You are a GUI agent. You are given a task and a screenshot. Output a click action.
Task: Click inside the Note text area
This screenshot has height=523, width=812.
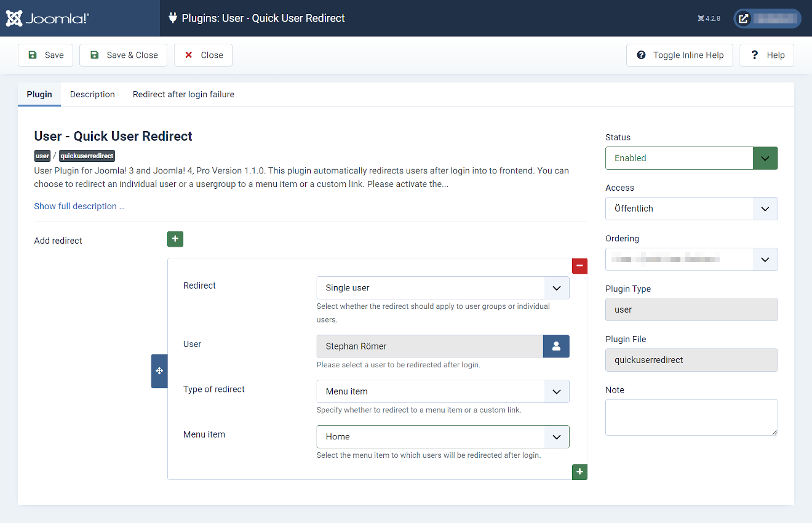[x=691, y=417]
